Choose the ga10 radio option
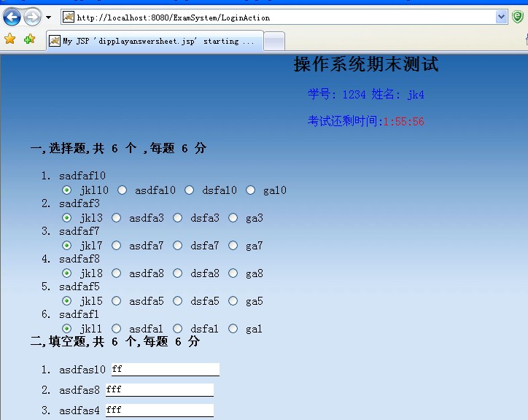The width and height of the screenshot is (528, 420). (x=250, y=190)
